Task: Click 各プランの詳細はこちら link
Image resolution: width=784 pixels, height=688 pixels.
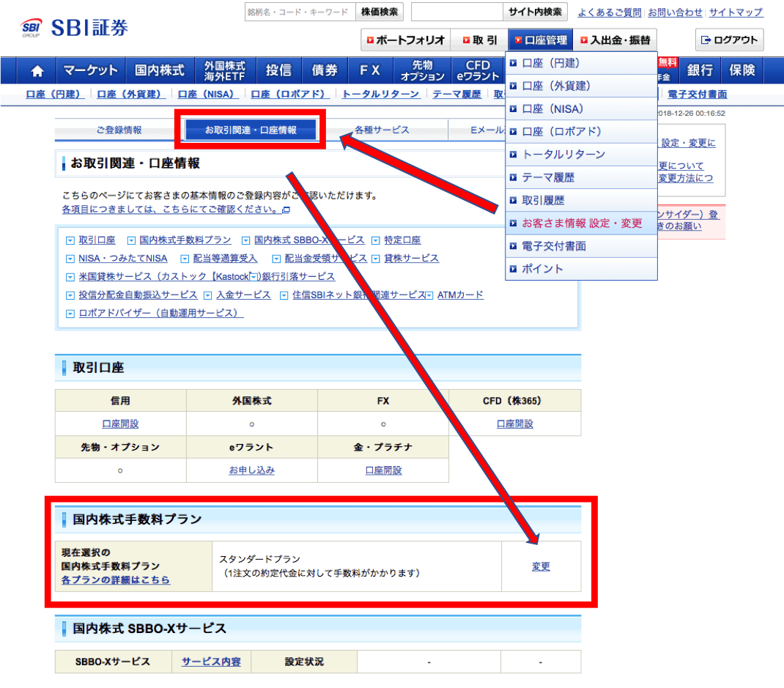Action: click(x=116, y=580)
